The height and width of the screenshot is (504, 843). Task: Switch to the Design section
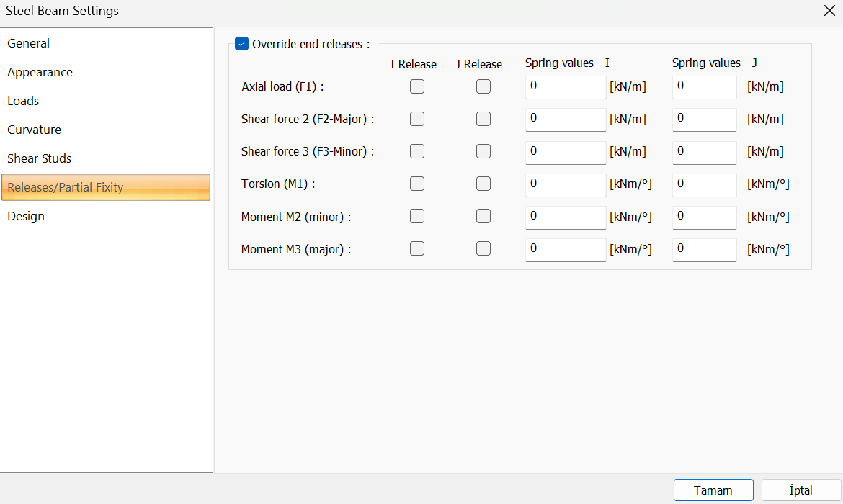click(x=26, y=216)
